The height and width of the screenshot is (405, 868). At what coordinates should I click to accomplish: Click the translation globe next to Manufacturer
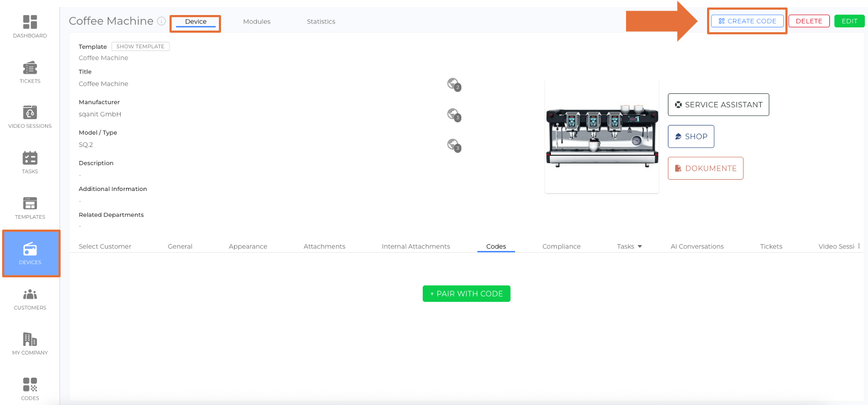454,115
